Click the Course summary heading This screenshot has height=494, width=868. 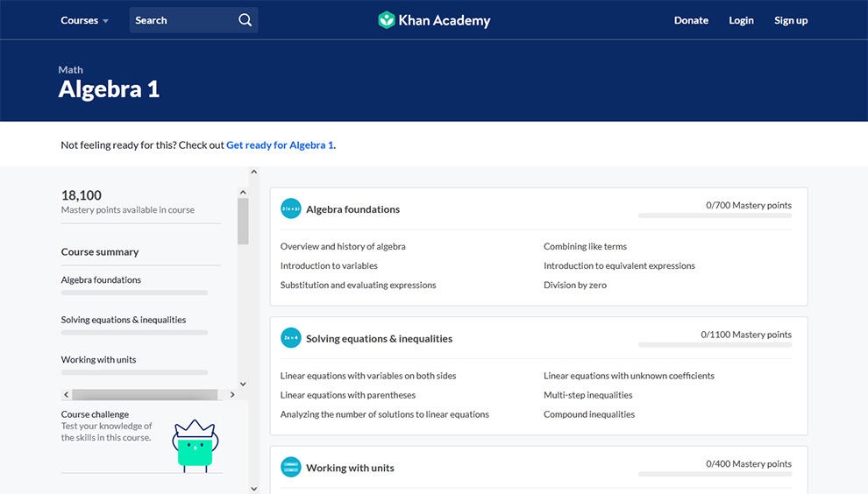(100, 251)
